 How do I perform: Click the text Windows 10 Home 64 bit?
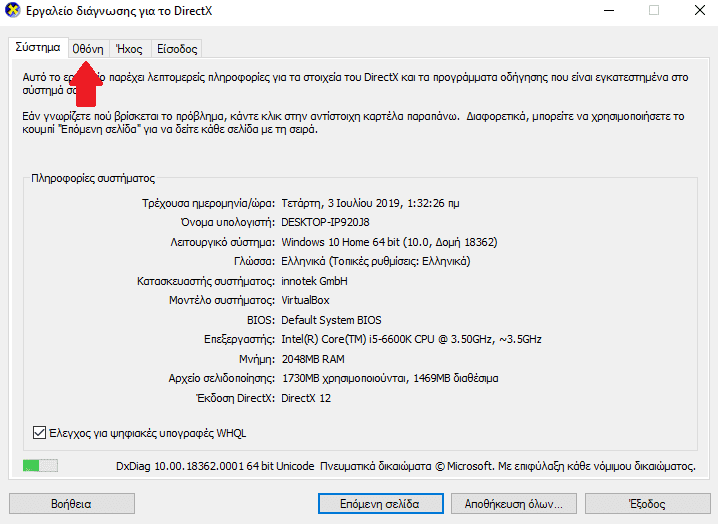coord(340,242)
